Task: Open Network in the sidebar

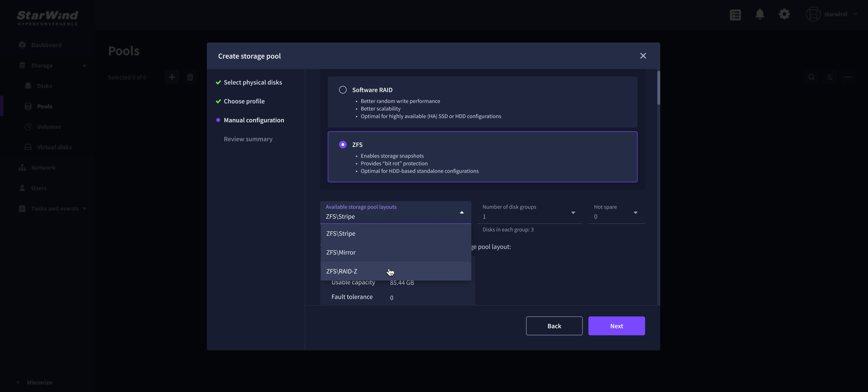Action: (43, 167)
